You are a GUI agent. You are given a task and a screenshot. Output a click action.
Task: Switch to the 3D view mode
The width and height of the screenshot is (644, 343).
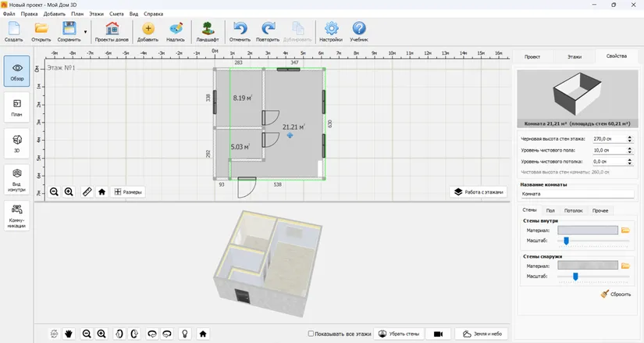click(17, 143)
